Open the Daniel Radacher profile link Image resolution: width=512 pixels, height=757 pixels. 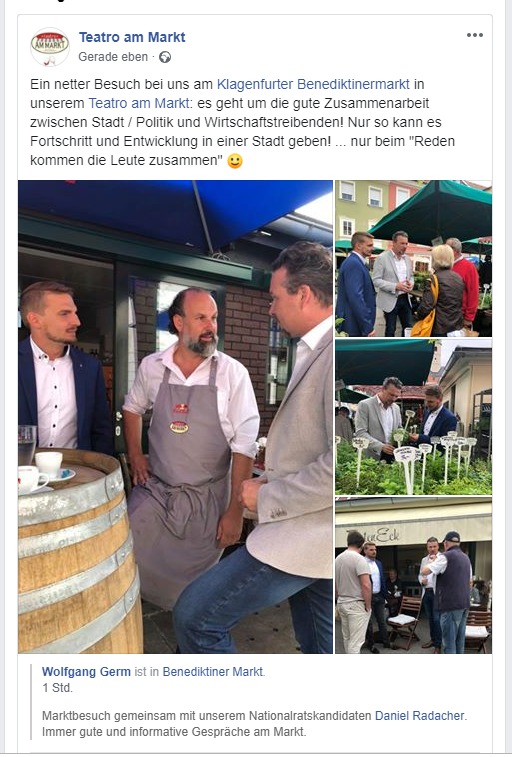[419, 715]
